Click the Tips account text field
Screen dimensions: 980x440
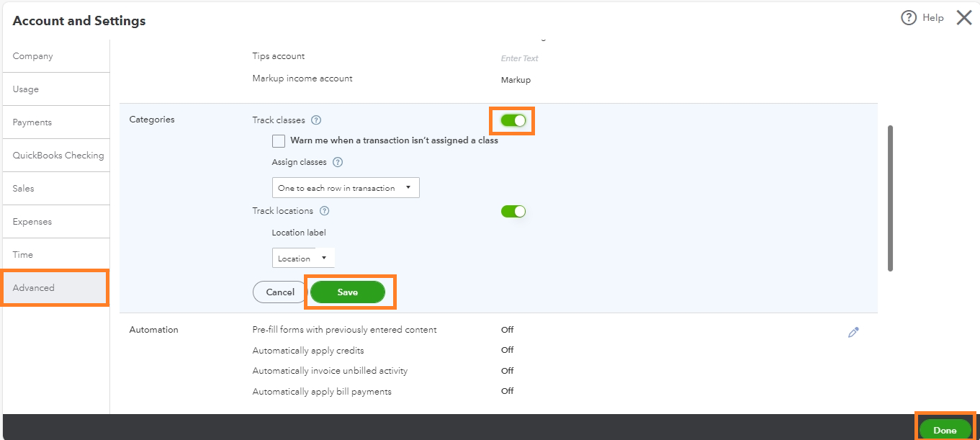520,58
